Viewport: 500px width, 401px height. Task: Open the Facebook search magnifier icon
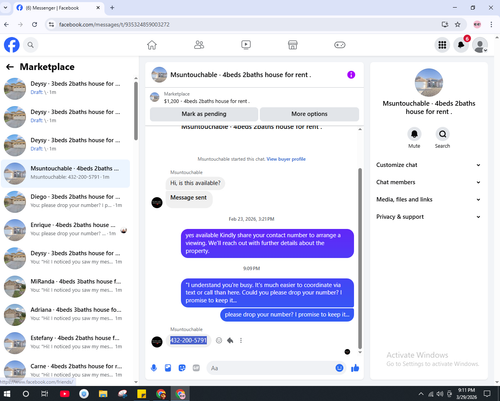[x=30, y=45]
